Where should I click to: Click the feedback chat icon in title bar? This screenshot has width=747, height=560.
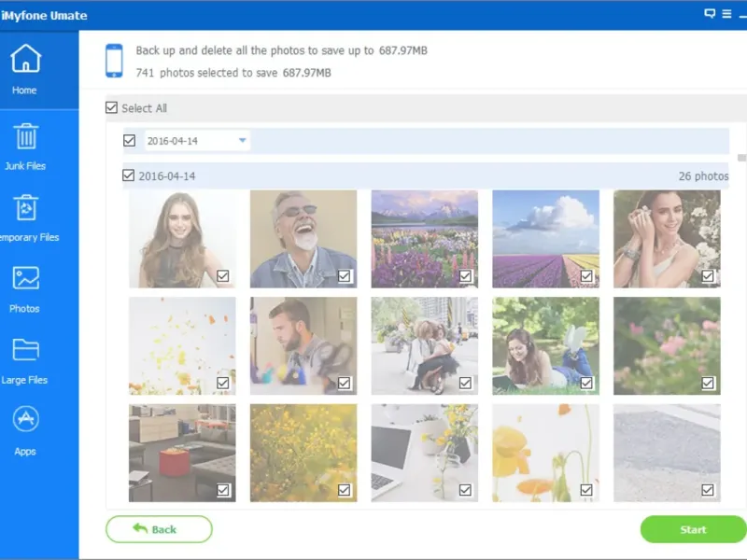pos(710,14)
